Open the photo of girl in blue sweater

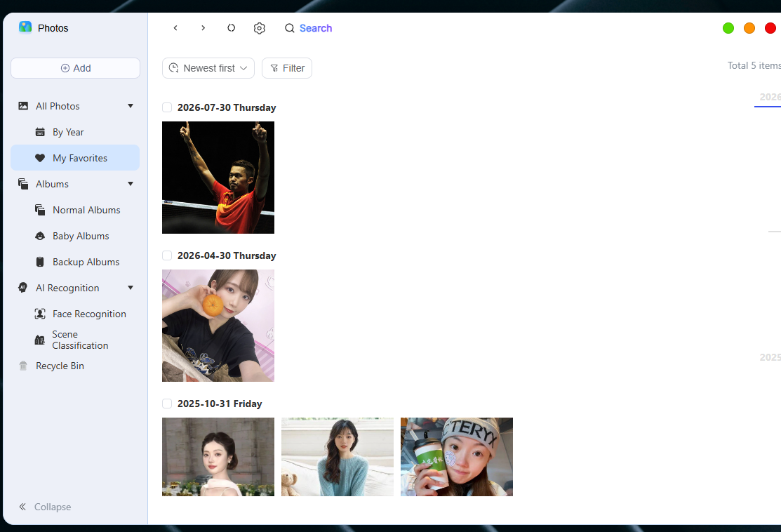tap(338, 457)
